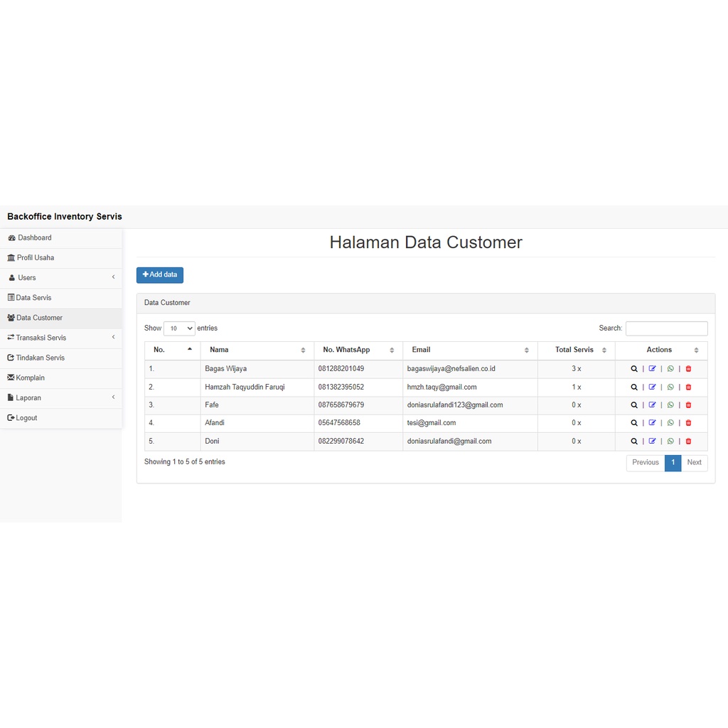Click email doniasrulafandi123@gmail.com
Screen dimensions: 728x728
(x=455, y=405)
